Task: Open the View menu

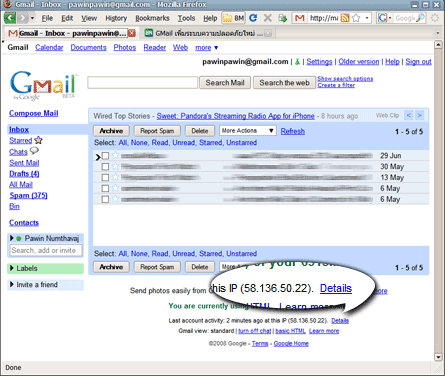Action: click(89, 18)
